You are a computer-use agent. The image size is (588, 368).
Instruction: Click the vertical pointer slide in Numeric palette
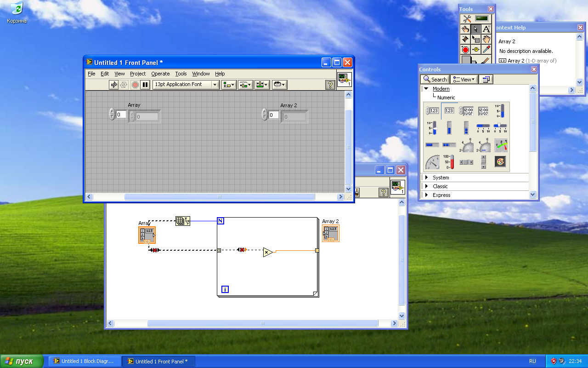pos(432,128)
